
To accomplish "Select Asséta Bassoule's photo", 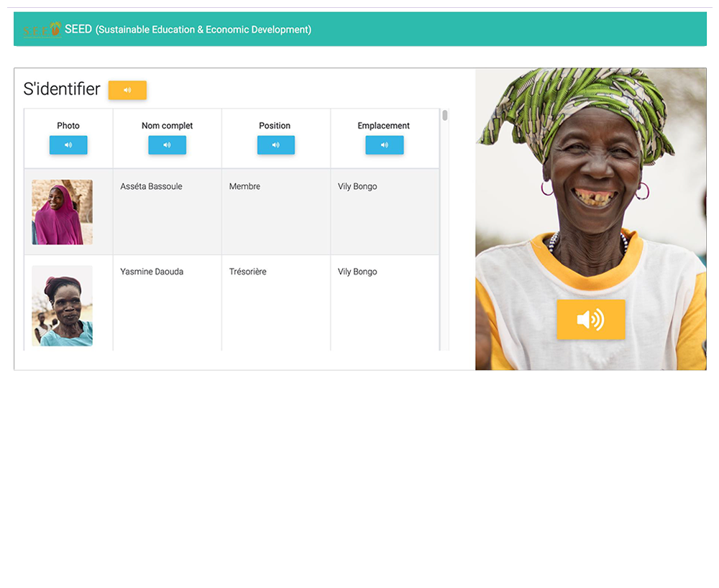I will pyautogui.click(x=62, y=212).
